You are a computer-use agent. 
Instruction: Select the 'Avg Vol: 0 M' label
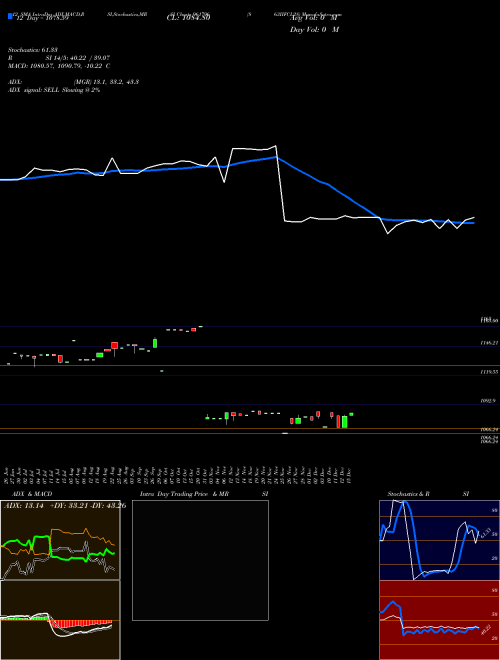coord(314,18)
